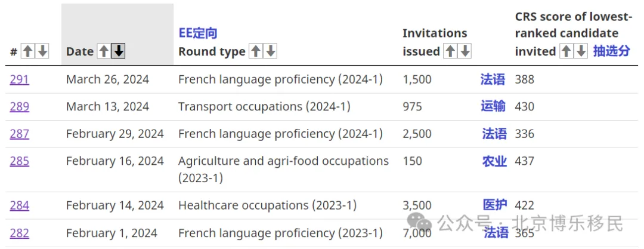Screen dimensions: 644x249
Task: Open draw round 289 link
Action: point(19,107)
